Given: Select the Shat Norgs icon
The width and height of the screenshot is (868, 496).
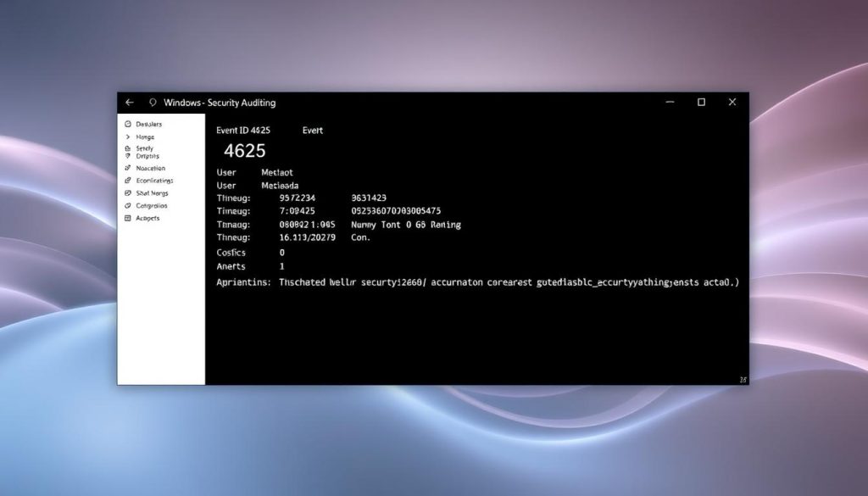Looking at the screenshot, I should (127, 193).
